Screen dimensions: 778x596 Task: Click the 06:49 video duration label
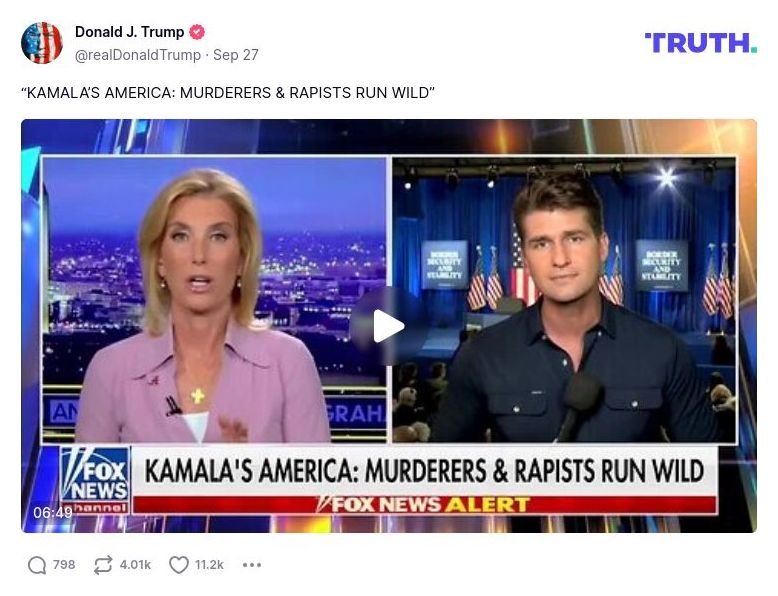click(53, 512)
